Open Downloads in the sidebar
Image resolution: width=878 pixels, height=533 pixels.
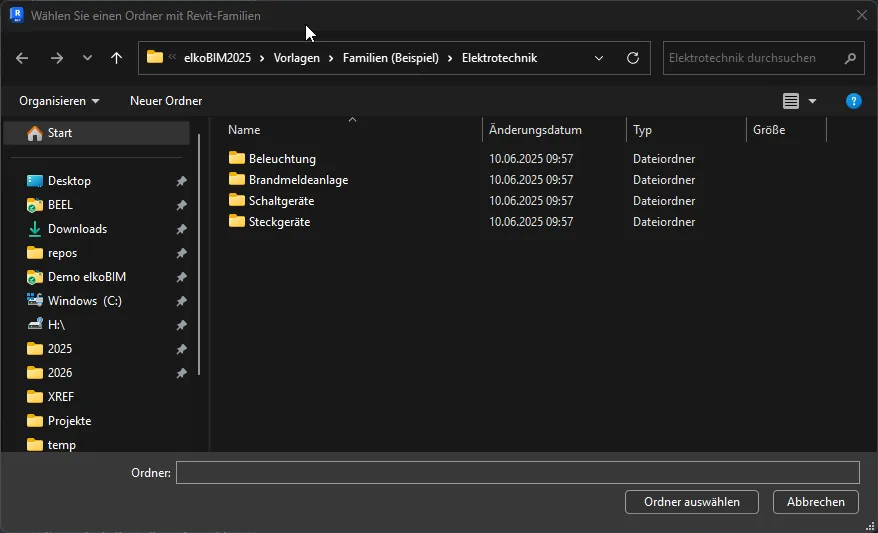click(x=77, y=229)
